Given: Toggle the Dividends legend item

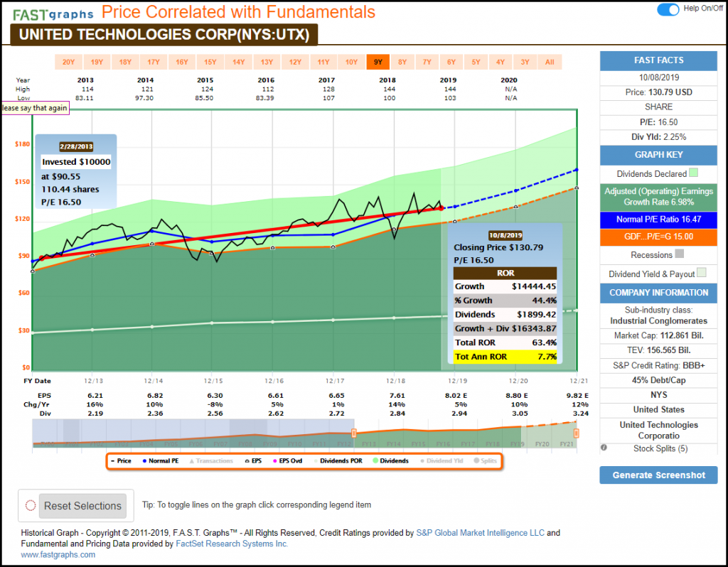Looking at the screenshot, I should pyautogui.click(x=390, y=461).
